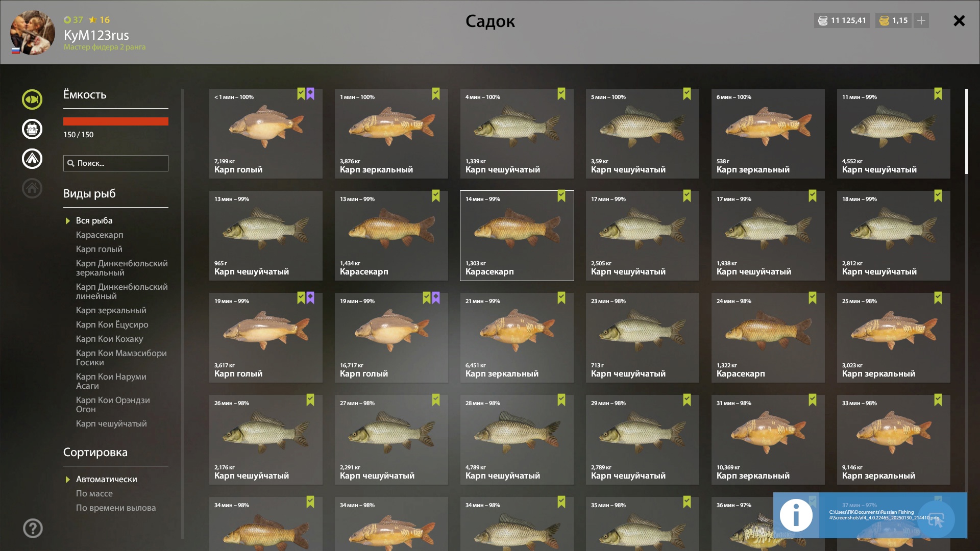Open the help question mark icon
Image resolution: width=980 pixels, height=551 pixels.
(33, 529)
